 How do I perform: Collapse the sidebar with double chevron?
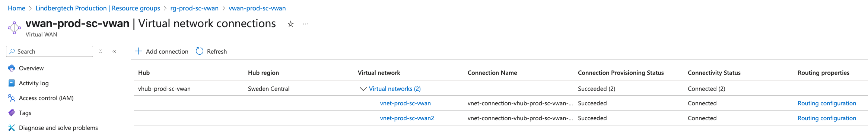click(x=114, y=51)
